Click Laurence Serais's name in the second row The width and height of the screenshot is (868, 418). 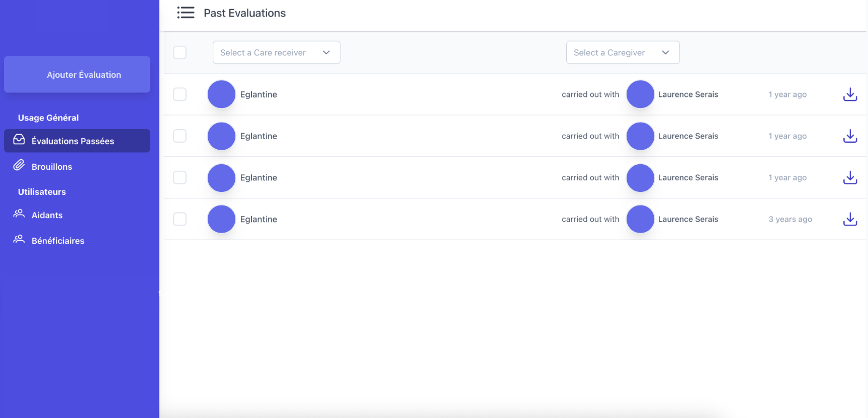pos(688,136)
